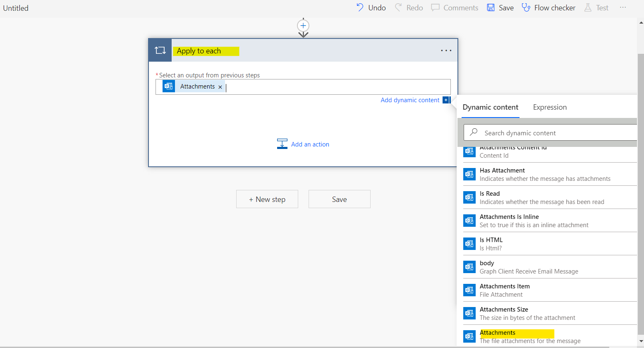Click the Redo label in toolbar
644x348 pixels.
click(414, 8)
